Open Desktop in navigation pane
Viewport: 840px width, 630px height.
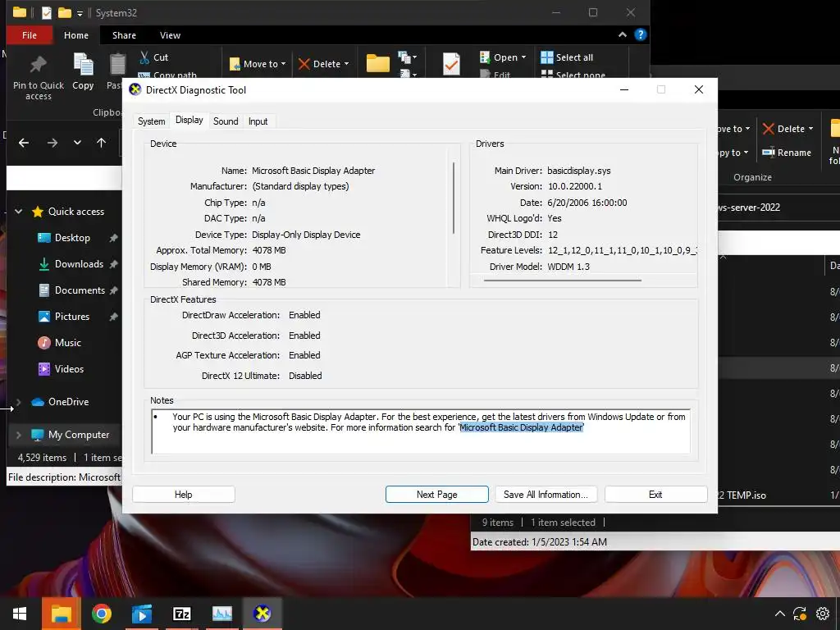click(72, 238)
